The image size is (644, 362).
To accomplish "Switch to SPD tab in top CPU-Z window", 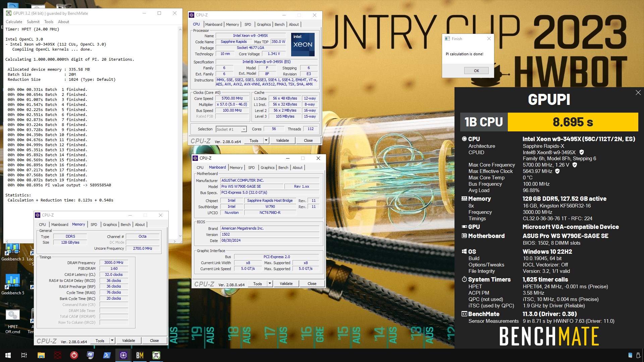I will (x=248, y=24).
